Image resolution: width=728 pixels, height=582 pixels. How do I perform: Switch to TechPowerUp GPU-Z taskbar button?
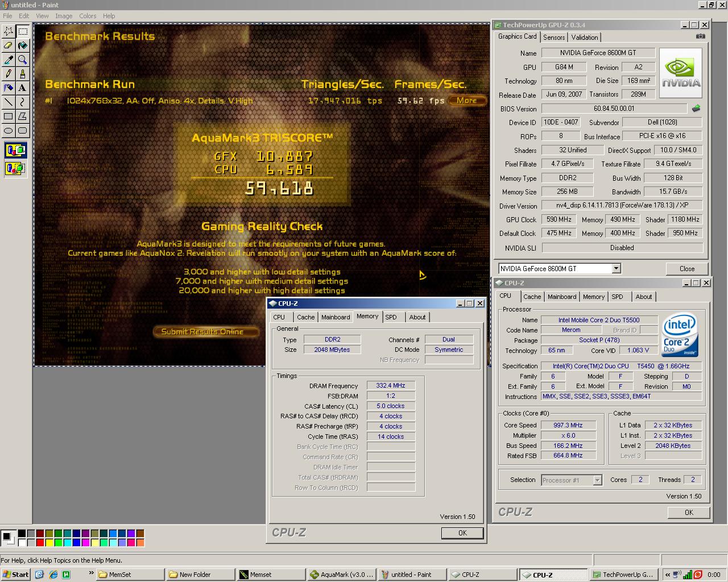pos(623,575)
